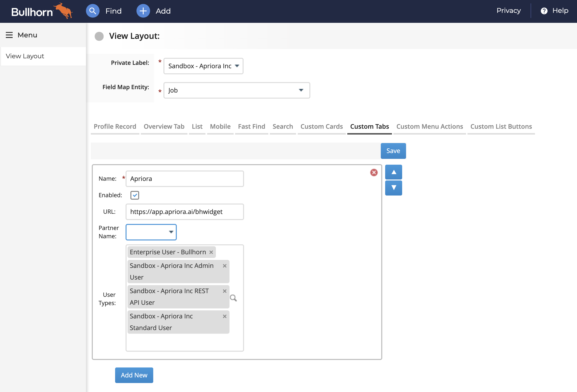Move the Apriora tab up
Viewport: 577px width, 392px height.
click(393, 172)
